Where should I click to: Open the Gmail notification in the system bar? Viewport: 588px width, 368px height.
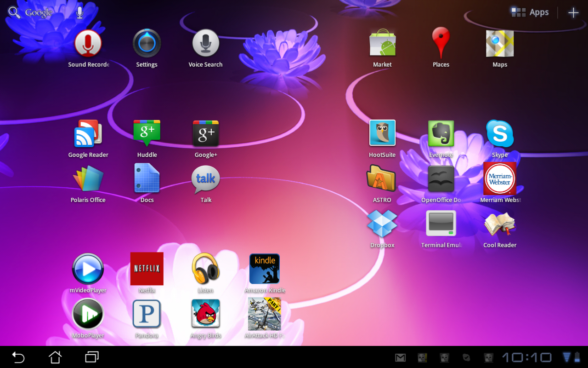point(401,357)
